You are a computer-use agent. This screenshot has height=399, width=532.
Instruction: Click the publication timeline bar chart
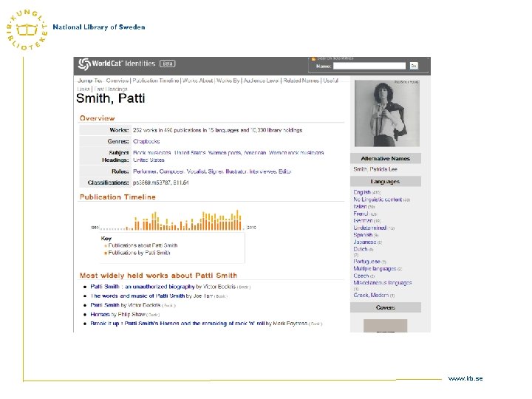[171, 220]
